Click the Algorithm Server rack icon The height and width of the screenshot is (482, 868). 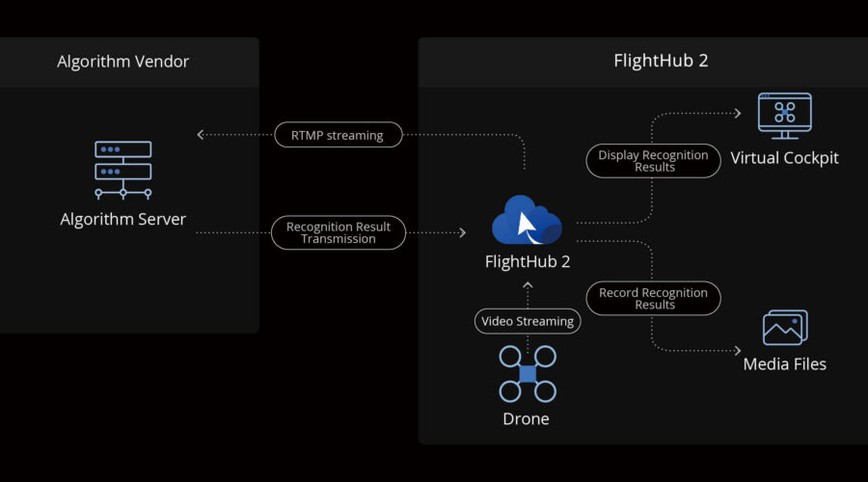click(122, 169)
